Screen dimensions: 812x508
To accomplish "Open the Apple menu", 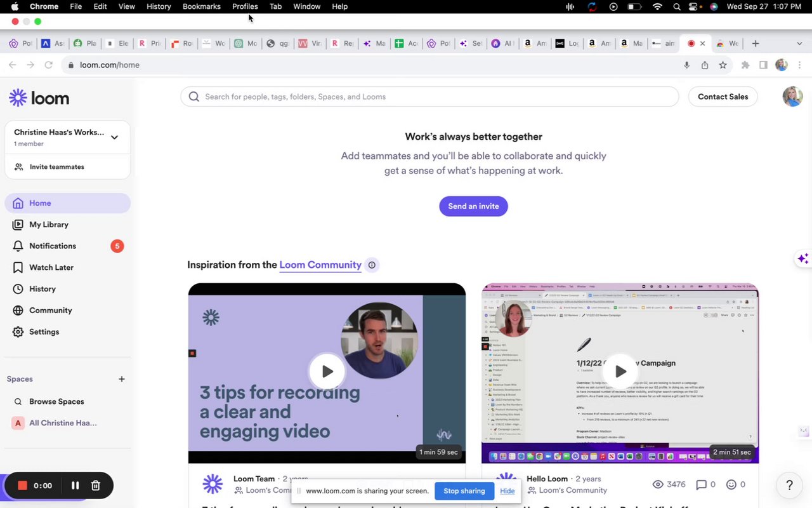I will coord(15,6).
